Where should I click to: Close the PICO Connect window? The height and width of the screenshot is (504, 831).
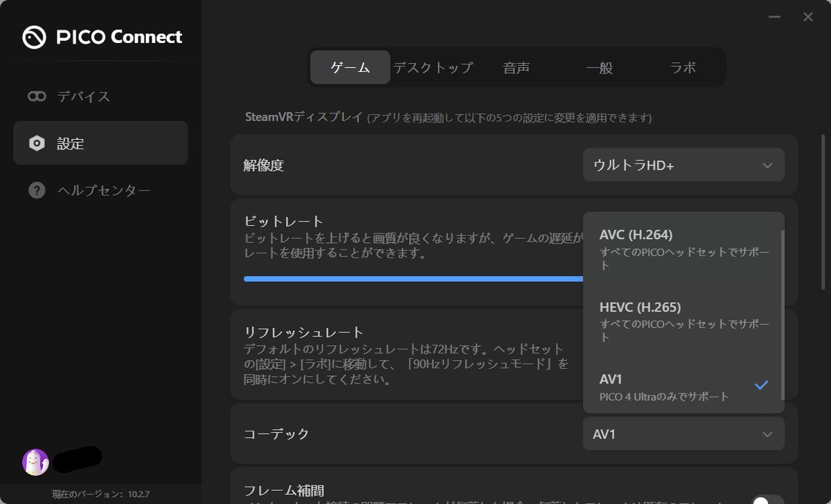click(808, 17)
